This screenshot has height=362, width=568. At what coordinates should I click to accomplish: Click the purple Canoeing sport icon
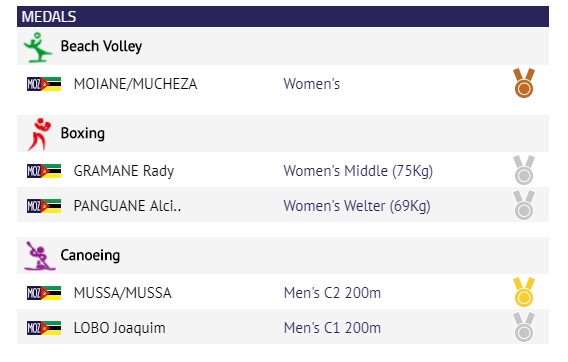[x=40, y=256]
